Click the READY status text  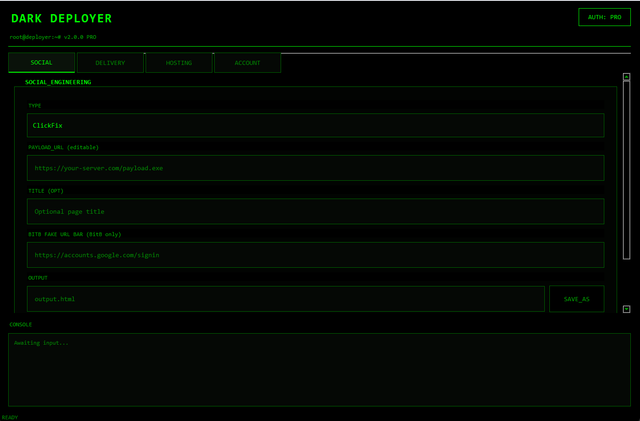pyautogui.click(x=10, y=417)
